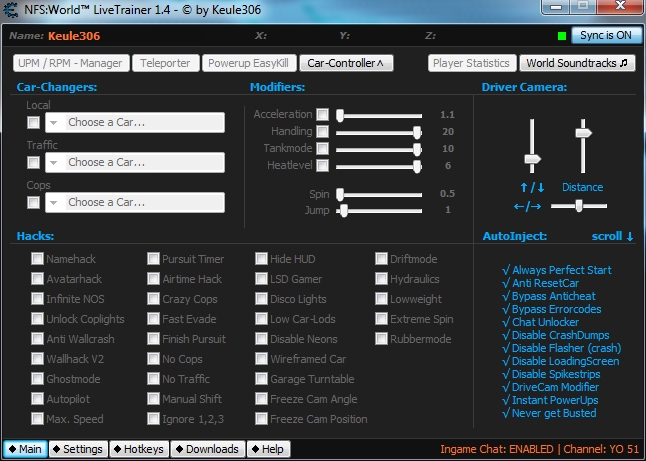This screenshot has width=646, height=461.
Task: Toggle Never get Busted autoinject entry
Action: 549,413
